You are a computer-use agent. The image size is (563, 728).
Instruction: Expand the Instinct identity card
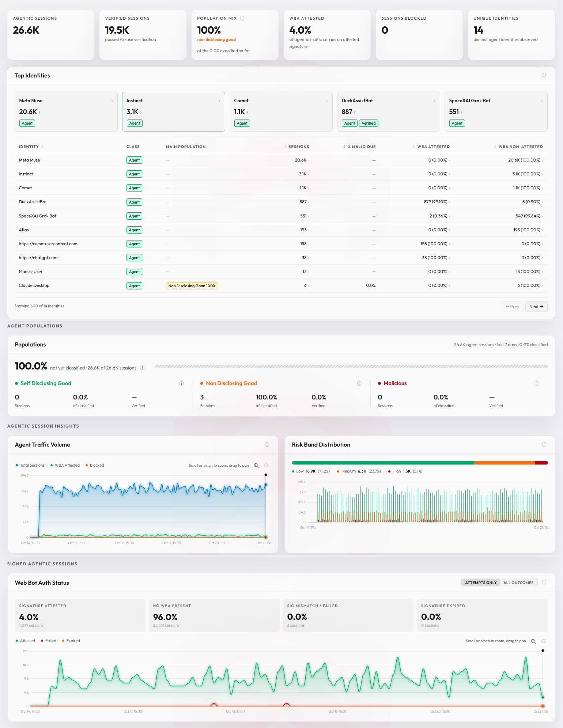(x=173, y=111)
